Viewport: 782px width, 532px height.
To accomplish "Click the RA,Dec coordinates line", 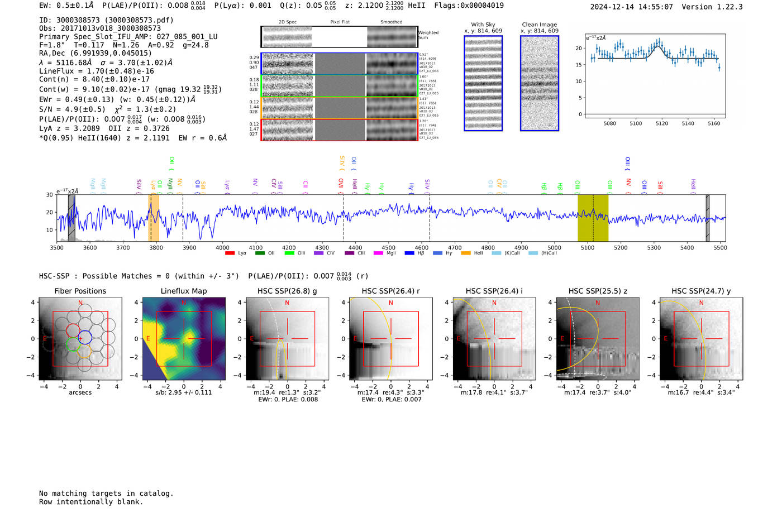I will (96, 54).
